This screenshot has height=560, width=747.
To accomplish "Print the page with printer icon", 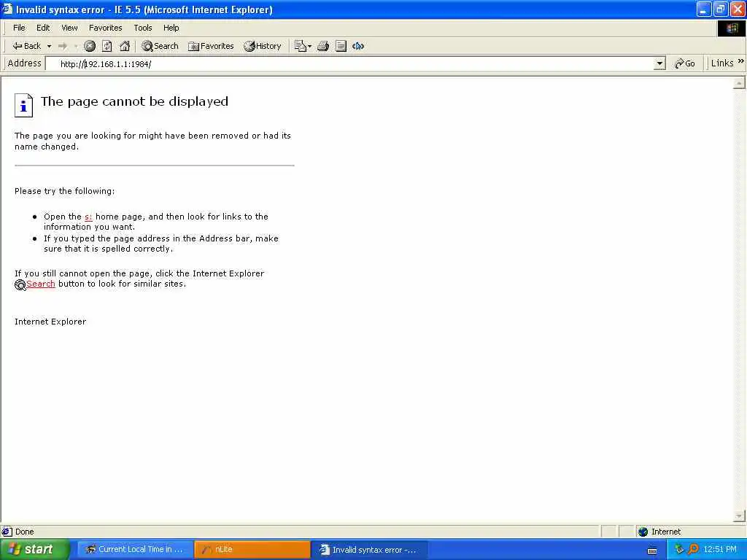I will [323, 46].
